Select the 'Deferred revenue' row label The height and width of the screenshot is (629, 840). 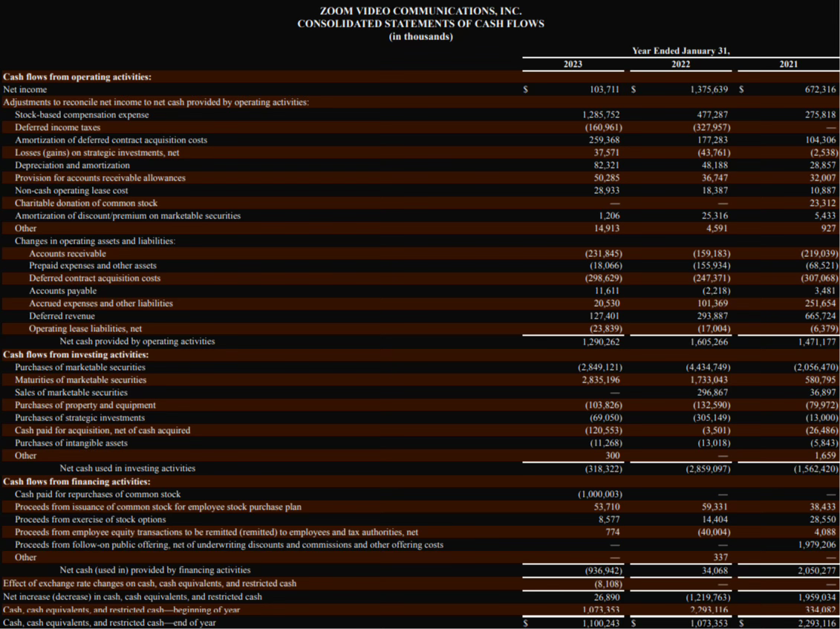pos(62,316)
